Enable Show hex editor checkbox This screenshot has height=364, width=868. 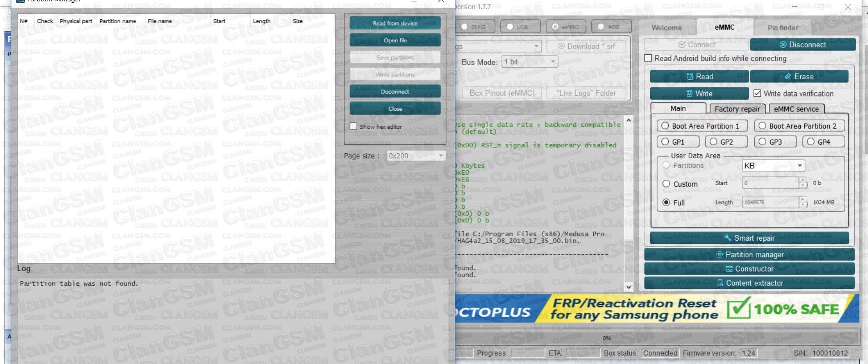[x=353, y=126]
